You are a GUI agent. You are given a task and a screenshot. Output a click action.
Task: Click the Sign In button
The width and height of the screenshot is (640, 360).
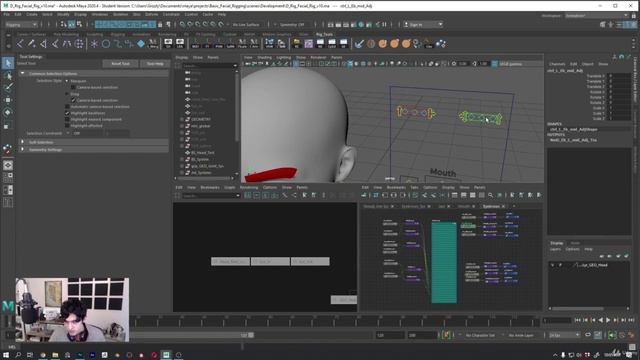[x=423, y=24]
